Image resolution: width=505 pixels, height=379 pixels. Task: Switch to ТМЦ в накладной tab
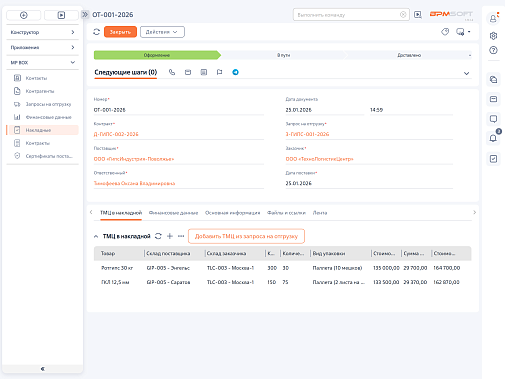tap(121, 213)
